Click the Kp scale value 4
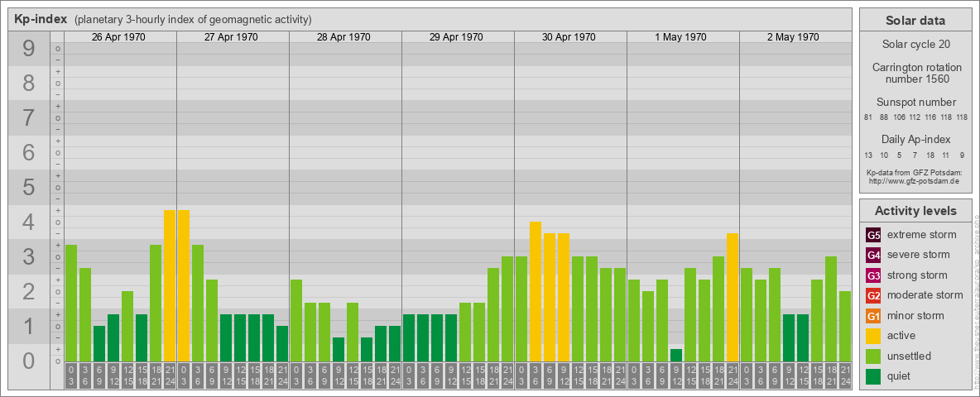980x397 pixels. [x=29, y=222]
